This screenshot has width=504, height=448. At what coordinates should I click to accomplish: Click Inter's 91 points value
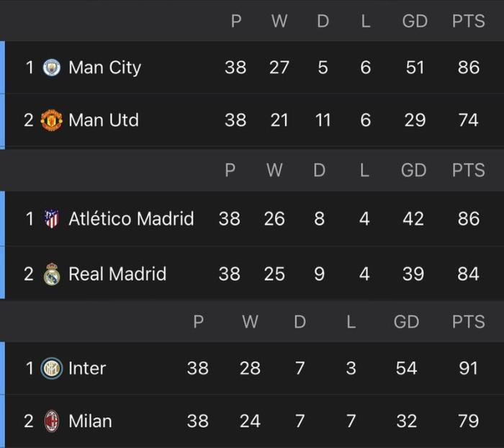(468, 368)
